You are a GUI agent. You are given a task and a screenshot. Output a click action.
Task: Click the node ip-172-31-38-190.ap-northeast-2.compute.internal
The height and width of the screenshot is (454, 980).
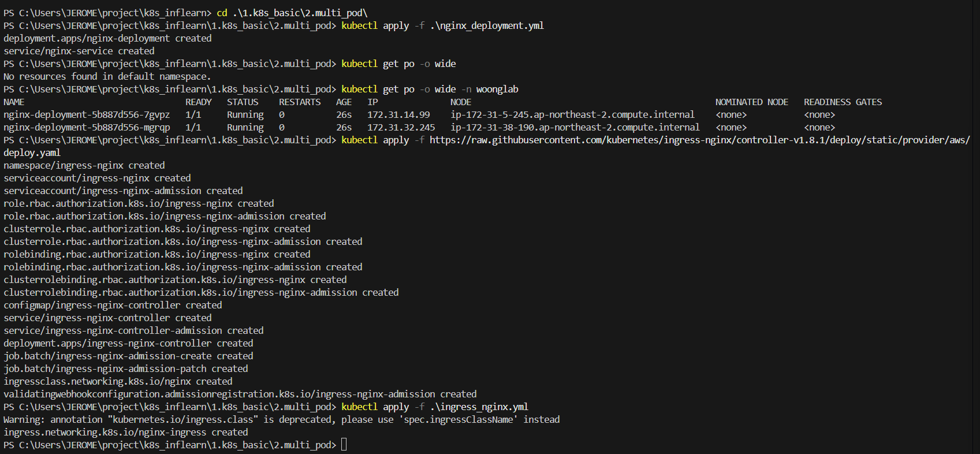(x=575, y=128)
